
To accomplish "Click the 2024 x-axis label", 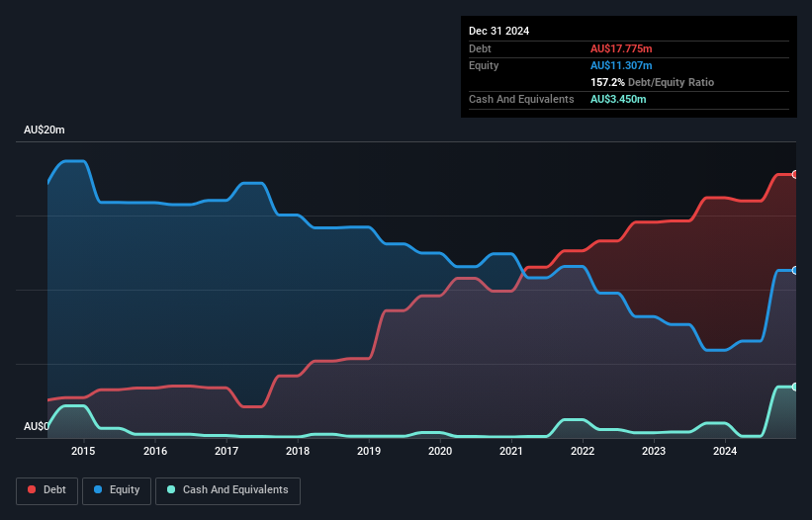I will 725,451.
